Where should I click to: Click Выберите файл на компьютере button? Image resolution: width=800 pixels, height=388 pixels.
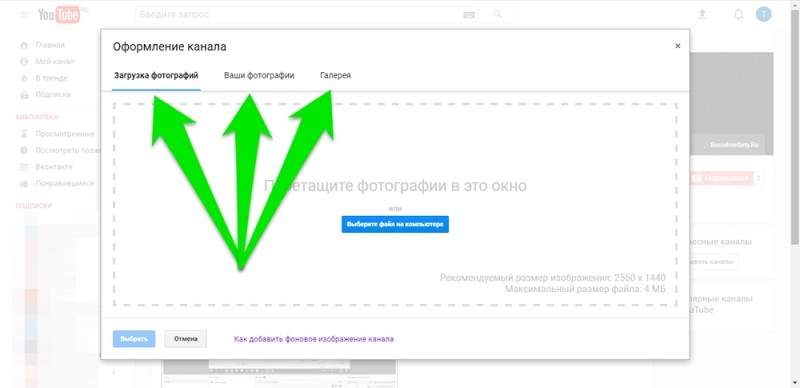[x=395, y=224]
